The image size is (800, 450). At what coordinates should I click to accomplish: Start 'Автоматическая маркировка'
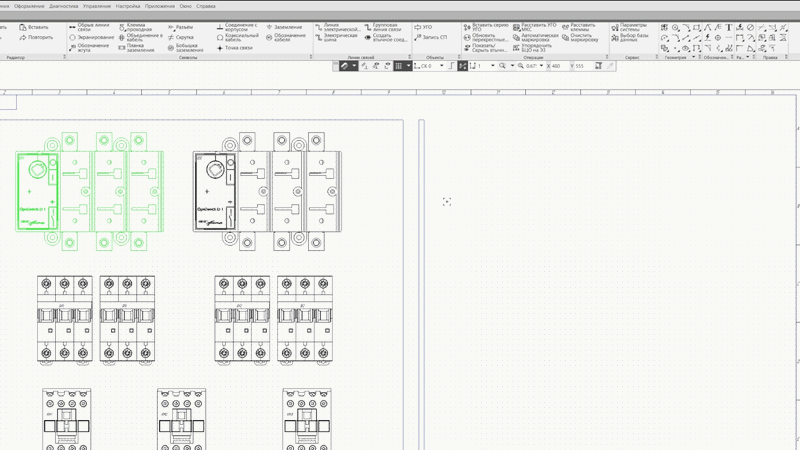coord(535,37)
